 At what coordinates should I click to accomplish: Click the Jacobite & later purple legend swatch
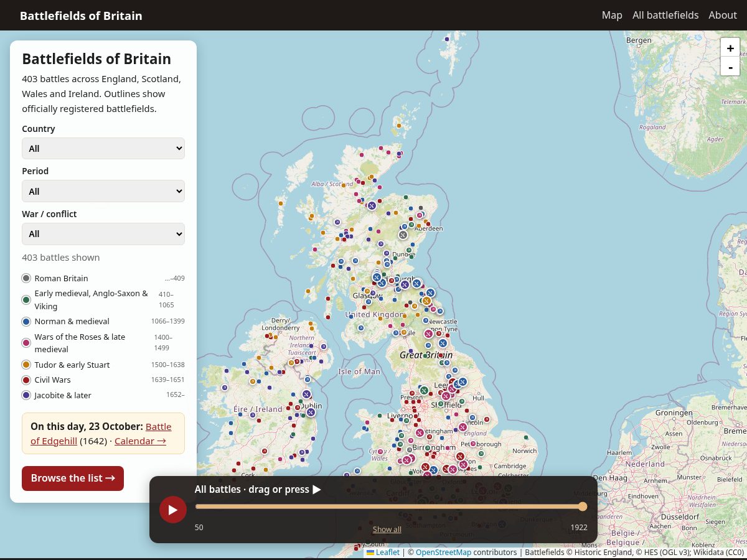(x=26, y=395)
